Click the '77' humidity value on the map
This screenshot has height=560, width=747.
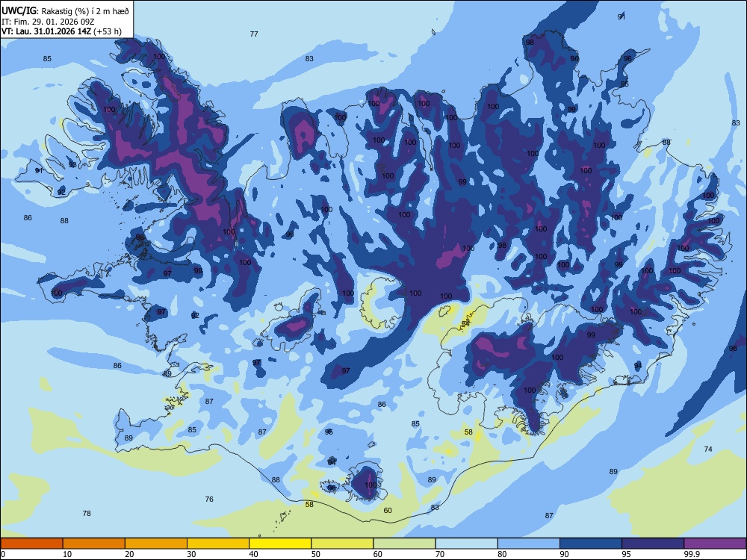(254, 34)
